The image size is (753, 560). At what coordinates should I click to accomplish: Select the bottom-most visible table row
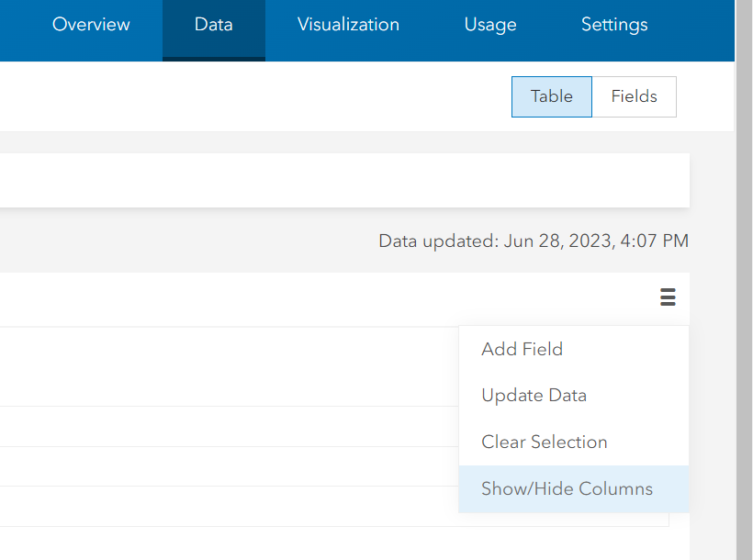coord(230,506)
